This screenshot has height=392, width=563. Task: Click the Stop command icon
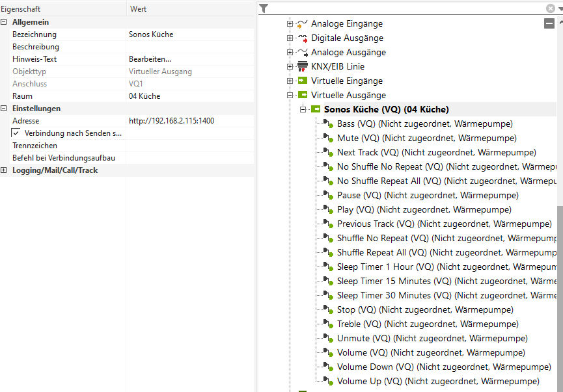pos(328,310)
